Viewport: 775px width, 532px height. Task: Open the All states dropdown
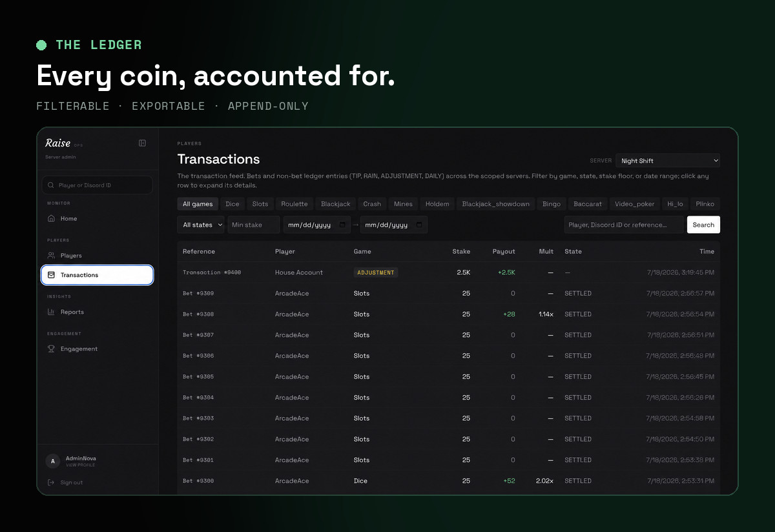click(x=201, y=225)
